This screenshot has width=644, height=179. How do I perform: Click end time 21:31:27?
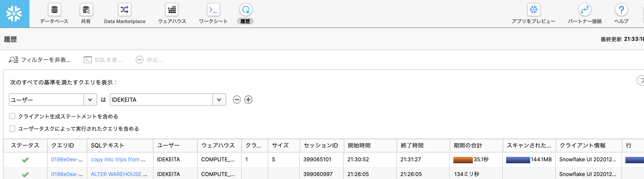(x=411, y=159)
